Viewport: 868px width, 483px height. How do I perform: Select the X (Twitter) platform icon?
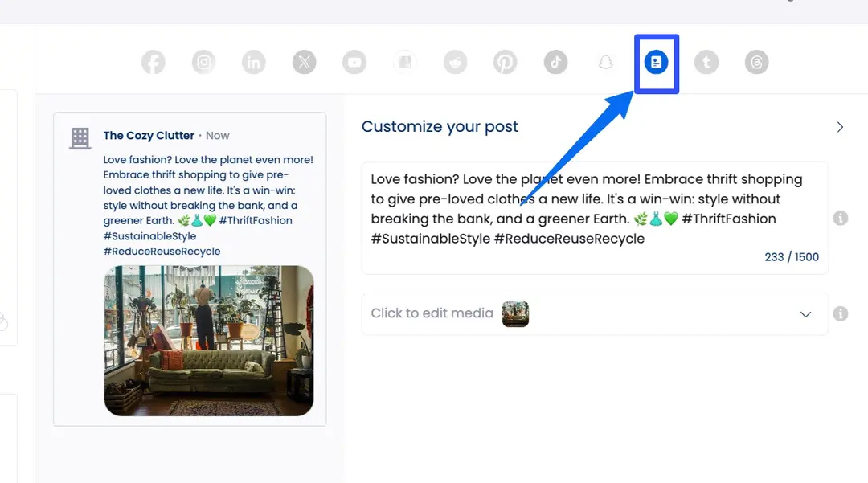305,62
